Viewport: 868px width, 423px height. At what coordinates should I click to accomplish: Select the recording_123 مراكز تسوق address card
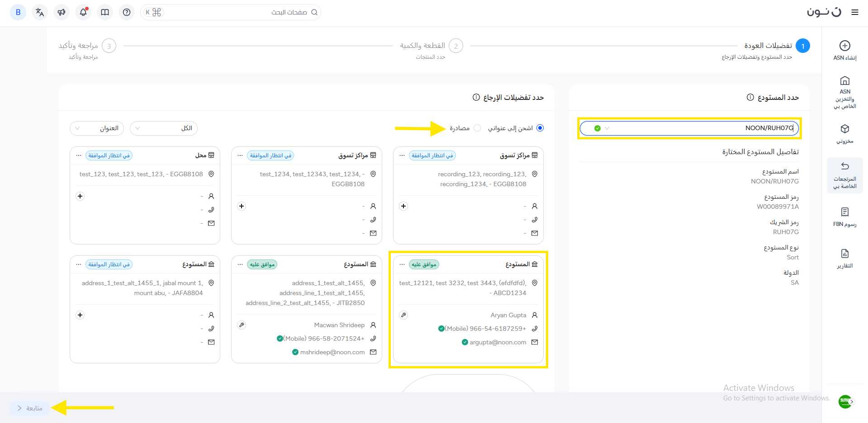[468, 195]
